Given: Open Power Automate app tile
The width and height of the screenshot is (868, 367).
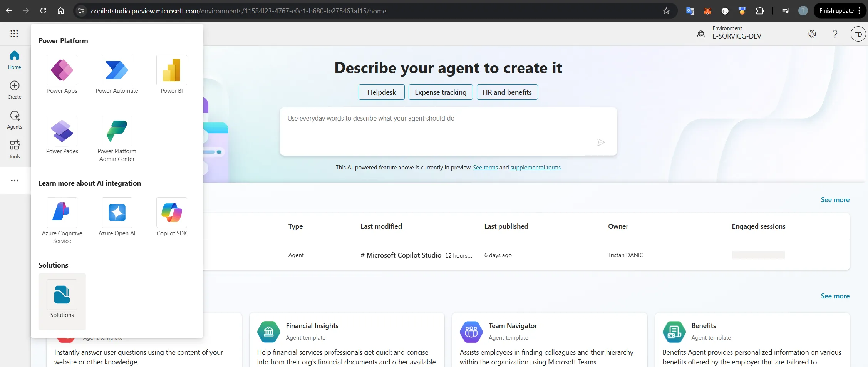Looking at the screenshot, I should 117,75.
